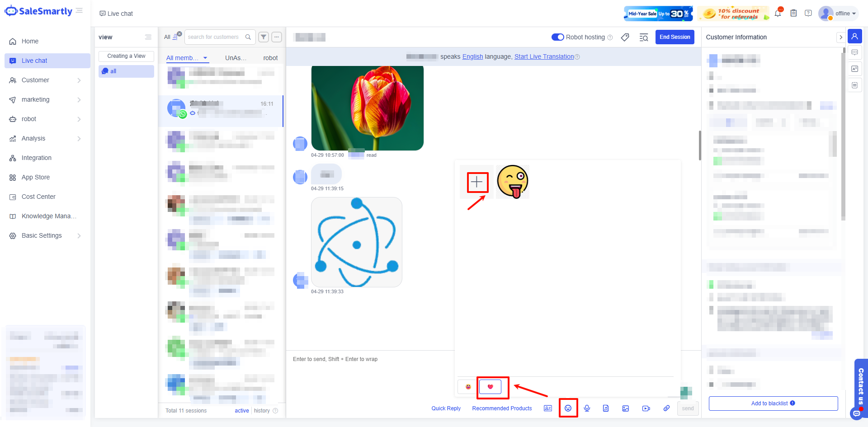The width and height of the screenshot is (868, 427).
Task: Click the video attachment icon
Action: [646, 408]
